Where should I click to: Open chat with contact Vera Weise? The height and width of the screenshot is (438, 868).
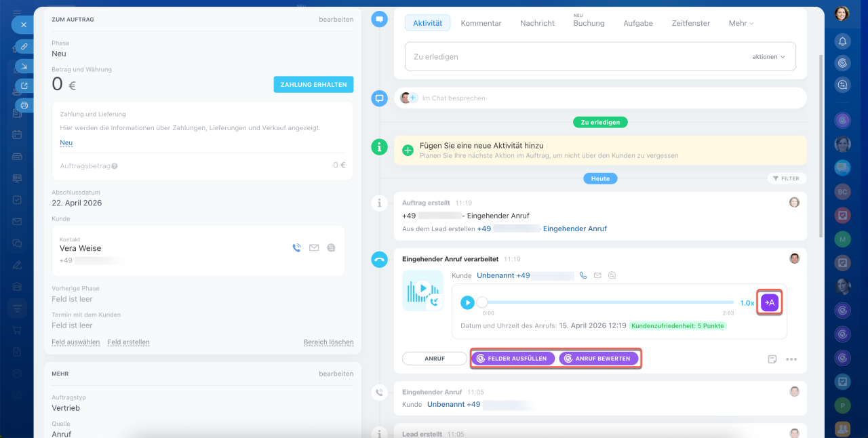[x=331, y=248]
